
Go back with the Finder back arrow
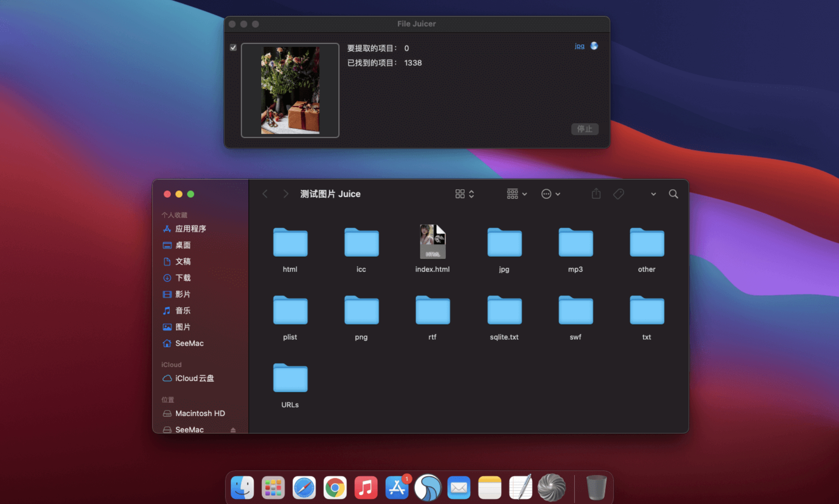(265, 194)
